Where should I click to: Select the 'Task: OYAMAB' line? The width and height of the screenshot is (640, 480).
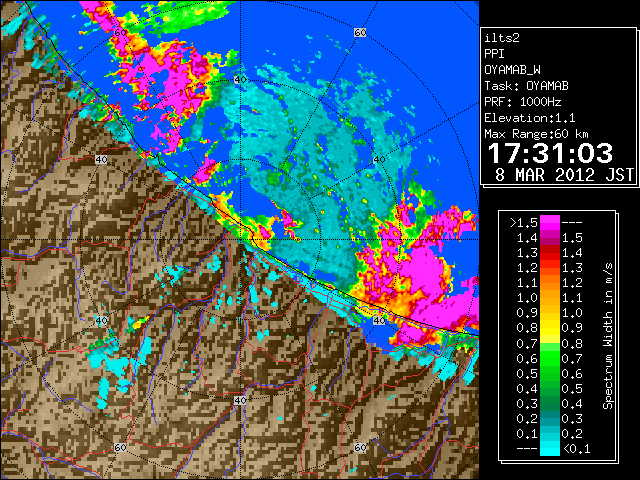tap(527, 86)
